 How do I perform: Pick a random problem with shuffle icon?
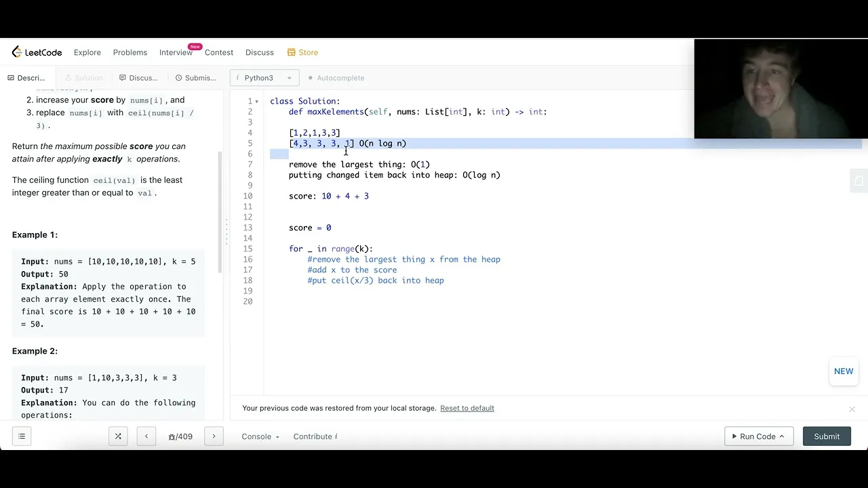118,436
